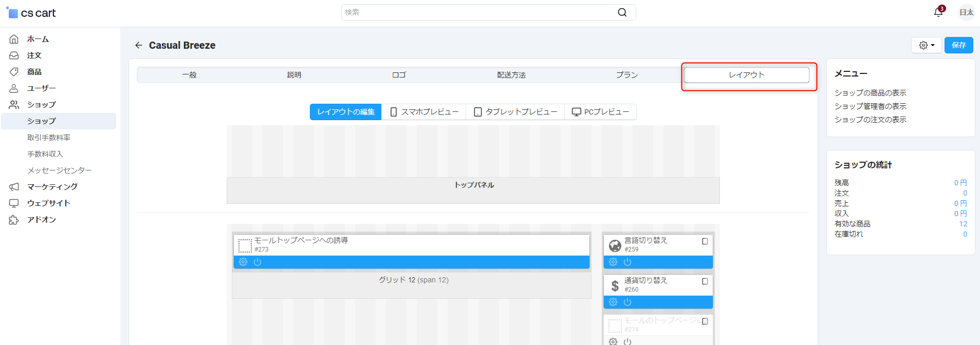980x345 pixels.
Task: Open settings gear of language switcher block #259
Action: [613, 262]
